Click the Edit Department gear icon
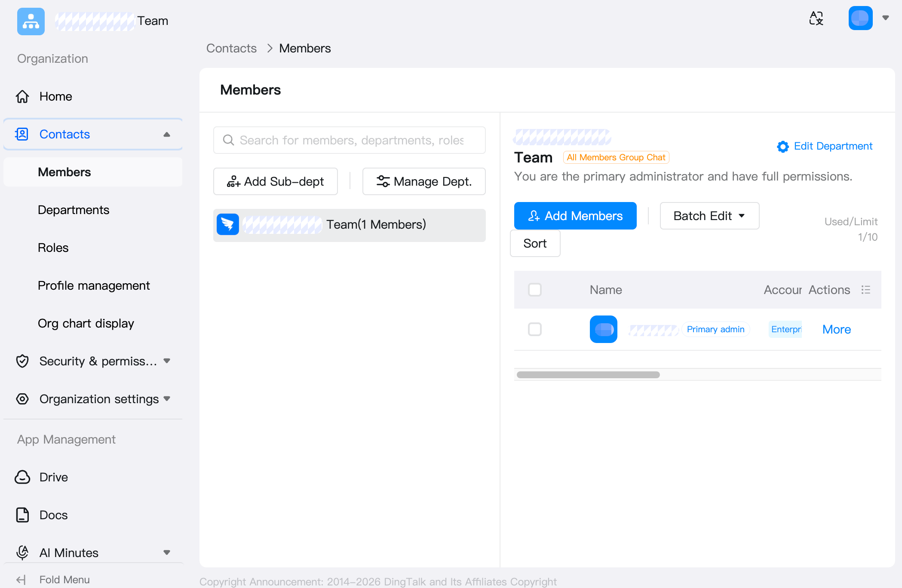The image size is (902, 588). click(783, 147)
